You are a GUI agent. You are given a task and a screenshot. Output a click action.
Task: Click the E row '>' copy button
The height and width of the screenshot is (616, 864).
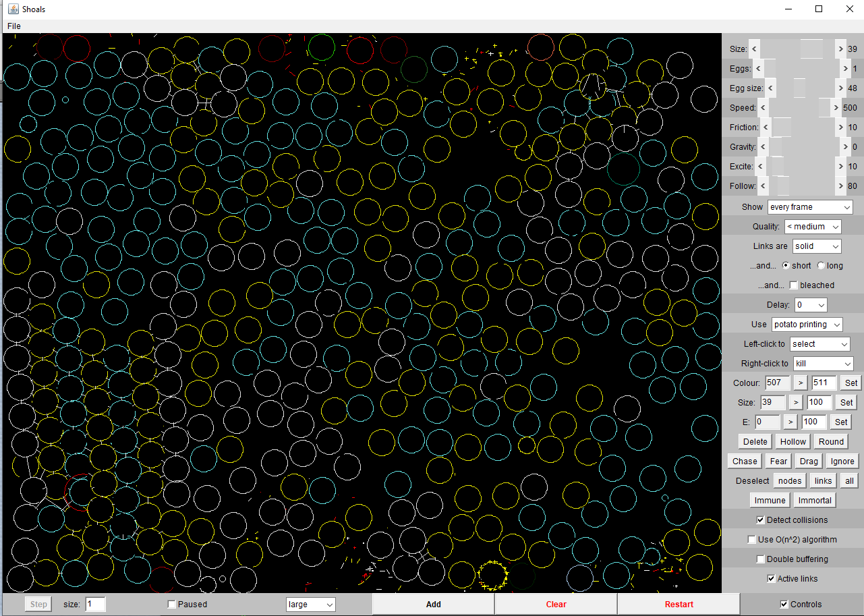point(790,422)
